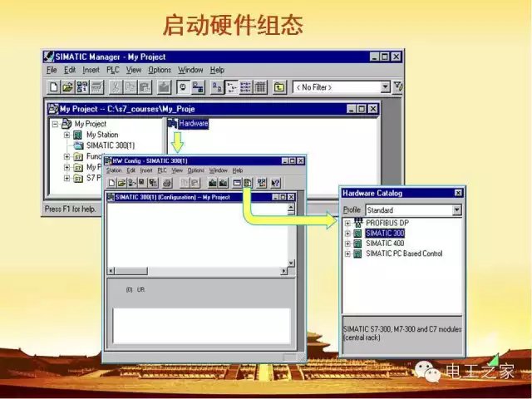Select SIMATIC PC Based Control catalog entry

pos(404,254)
